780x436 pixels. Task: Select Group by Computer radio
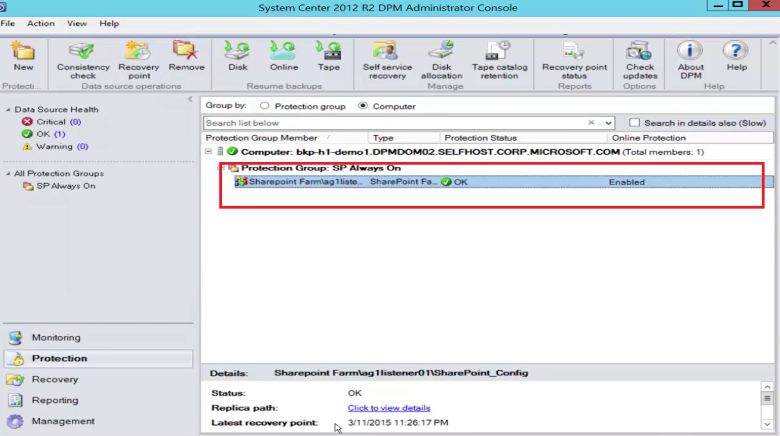363,106
